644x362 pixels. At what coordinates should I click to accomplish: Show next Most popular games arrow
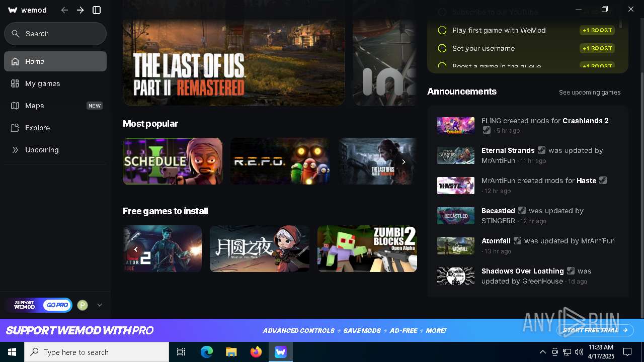pyautogui.click(x=404, y=161)
